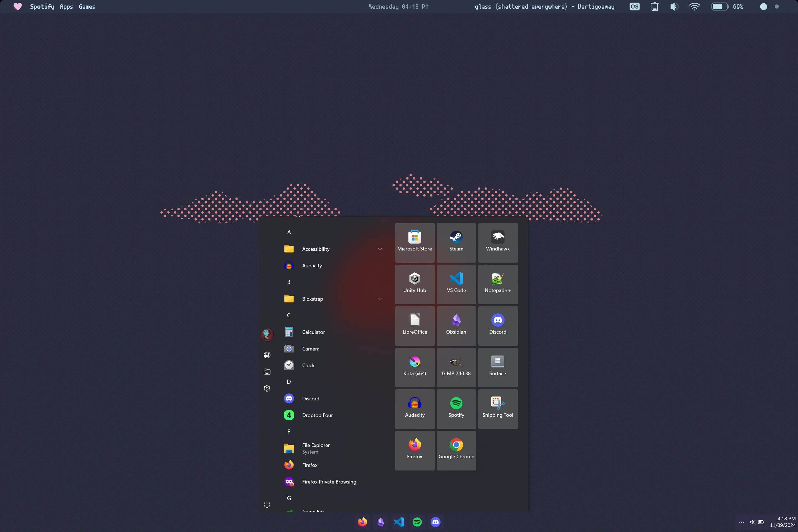The image size is (798, 532).
Task: Click the now playing song title
Action: click(x=544, y=7)
